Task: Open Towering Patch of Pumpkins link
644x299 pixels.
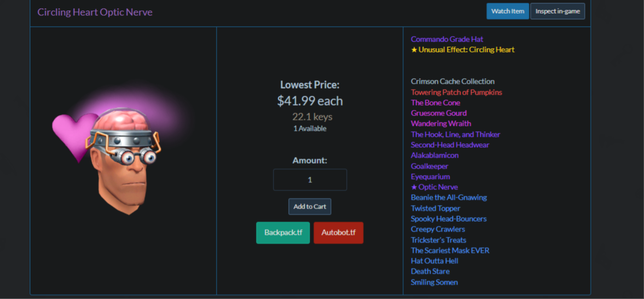Action: (456, 92)
